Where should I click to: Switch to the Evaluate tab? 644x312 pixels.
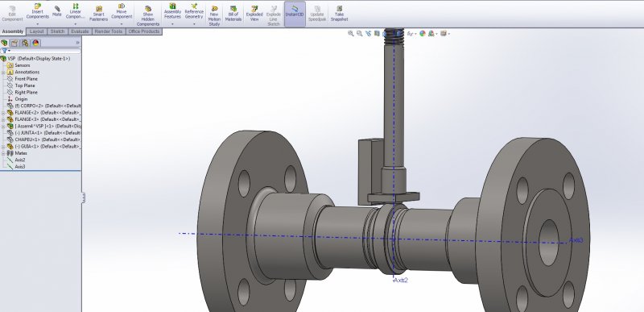coord(80,31)
